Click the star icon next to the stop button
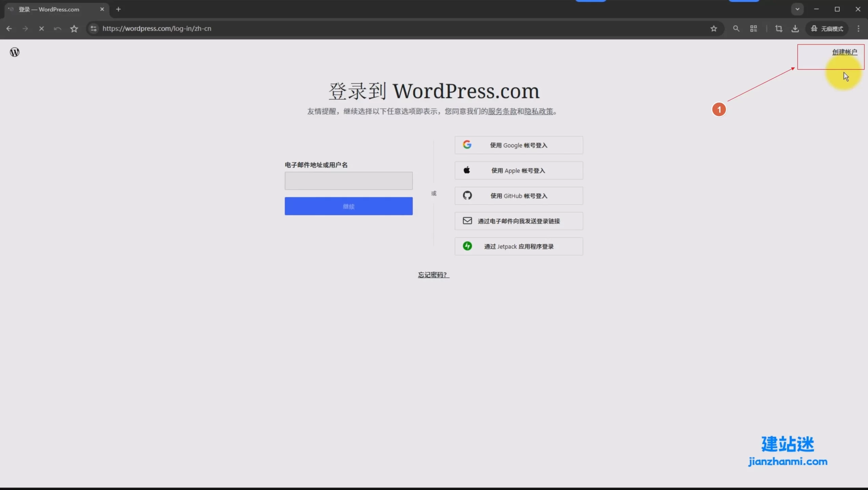The image size is (868, 490). [74, 29]
